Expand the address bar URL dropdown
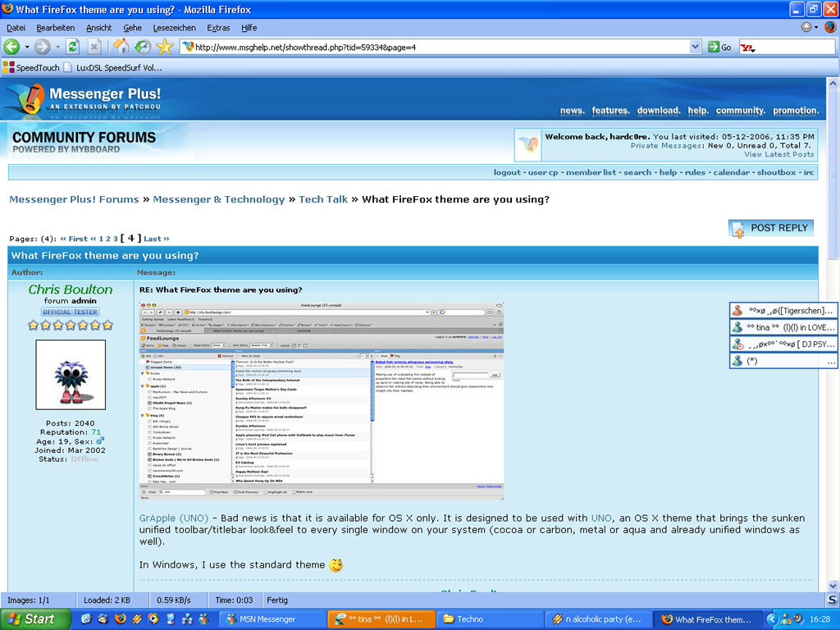This screenshot has height=630, width=840. pos(695,48)
